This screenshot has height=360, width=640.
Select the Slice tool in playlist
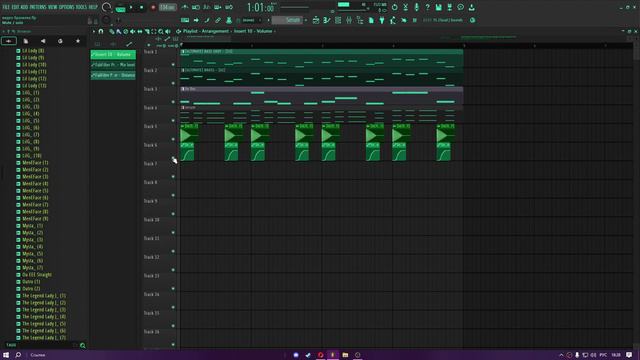coord(147,31)
